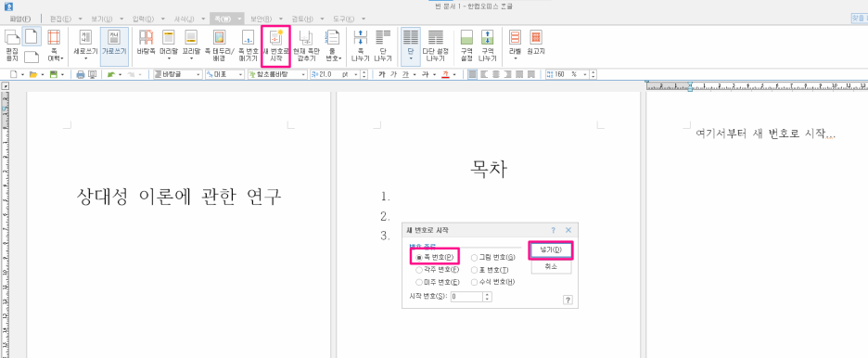Open the 라벨 label tool
The height and width of the screenshot is (358, 868).
(x=516, y=45)
